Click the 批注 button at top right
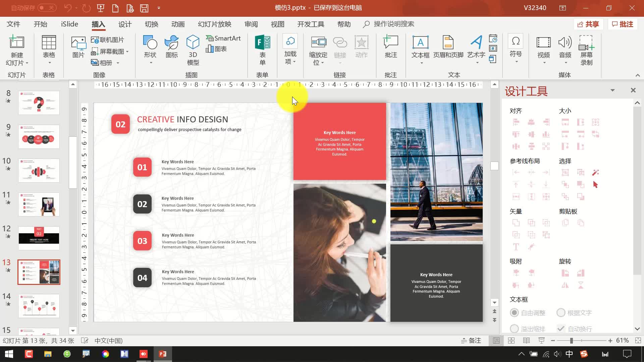644x362 pixels. pyautogui.click(x=623, y=24)
